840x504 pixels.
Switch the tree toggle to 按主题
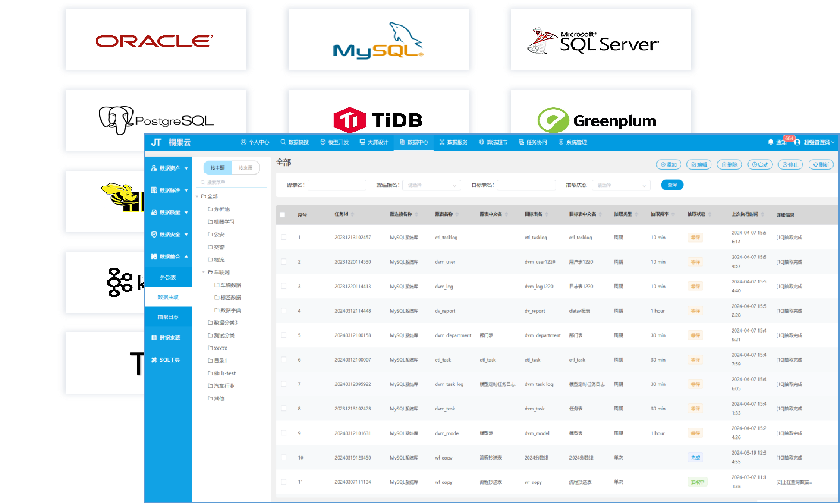tap(217, 168)
